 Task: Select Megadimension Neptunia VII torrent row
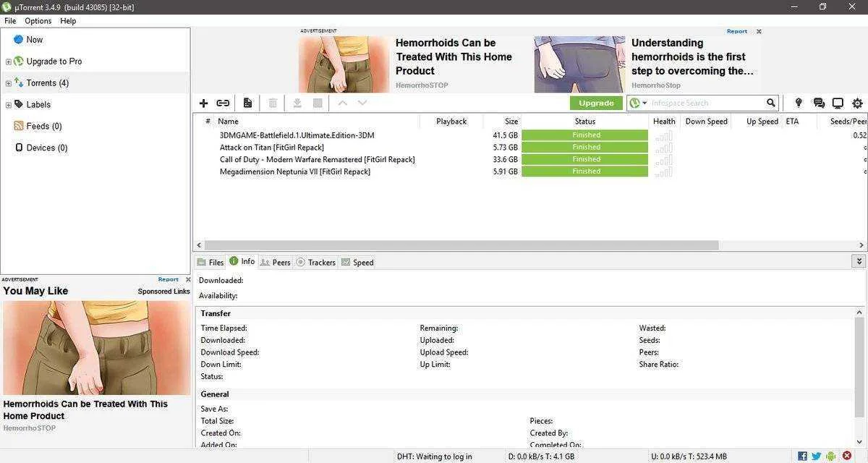pyautogui.click(x=294, y=171)
